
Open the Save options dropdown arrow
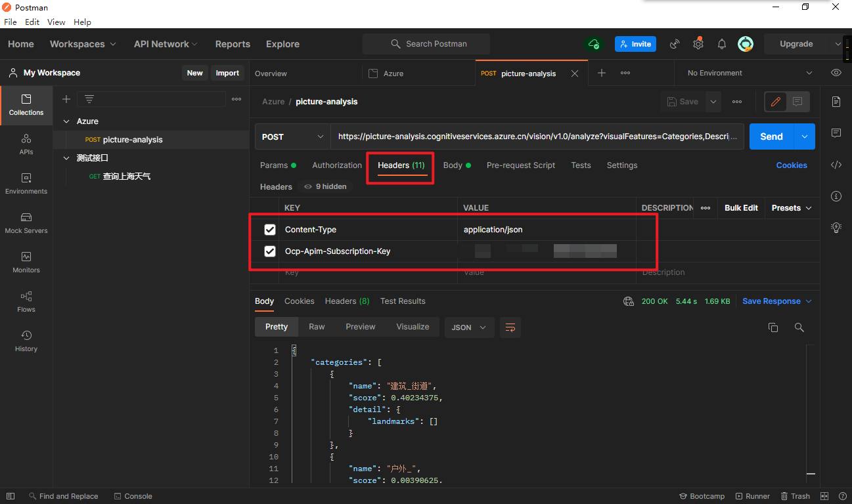[713, 102]
